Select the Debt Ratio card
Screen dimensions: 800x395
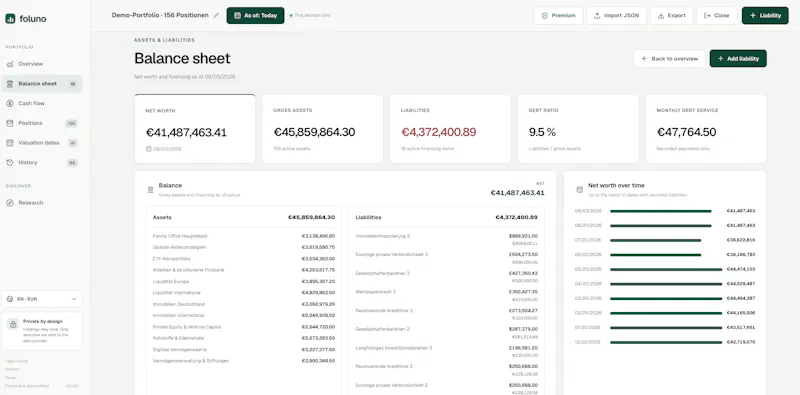click(x=578, y=129)
